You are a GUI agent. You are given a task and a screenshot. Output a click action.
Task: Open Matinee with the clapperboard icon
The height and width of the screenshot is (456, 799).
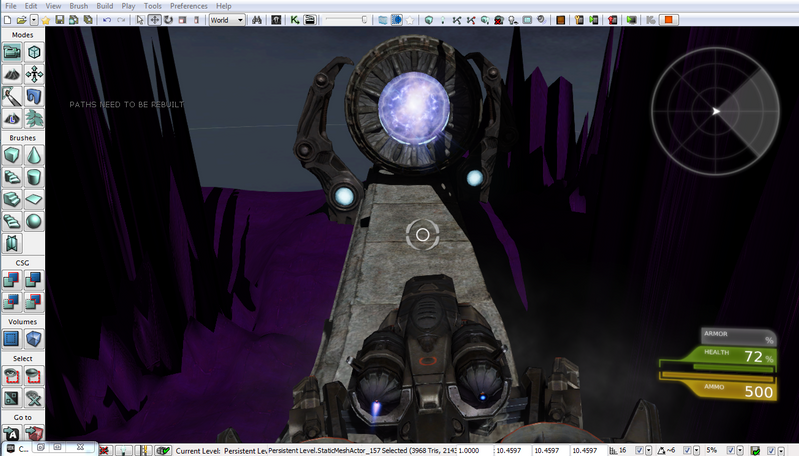[309, 20]
